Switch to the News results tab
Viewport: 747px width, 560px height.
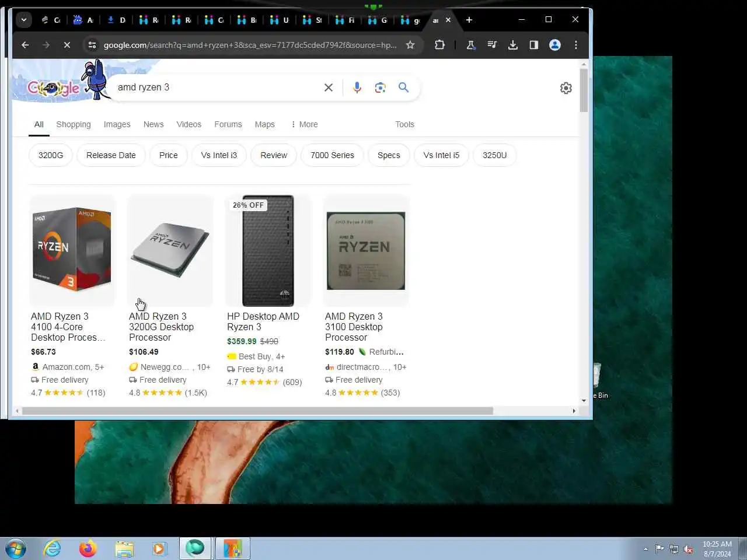click(153, 124)
